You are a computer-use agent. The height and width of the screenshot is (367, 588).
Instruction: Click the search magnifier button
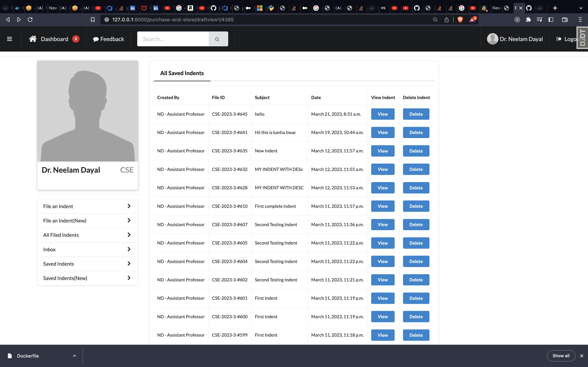[x=217, y=39]
